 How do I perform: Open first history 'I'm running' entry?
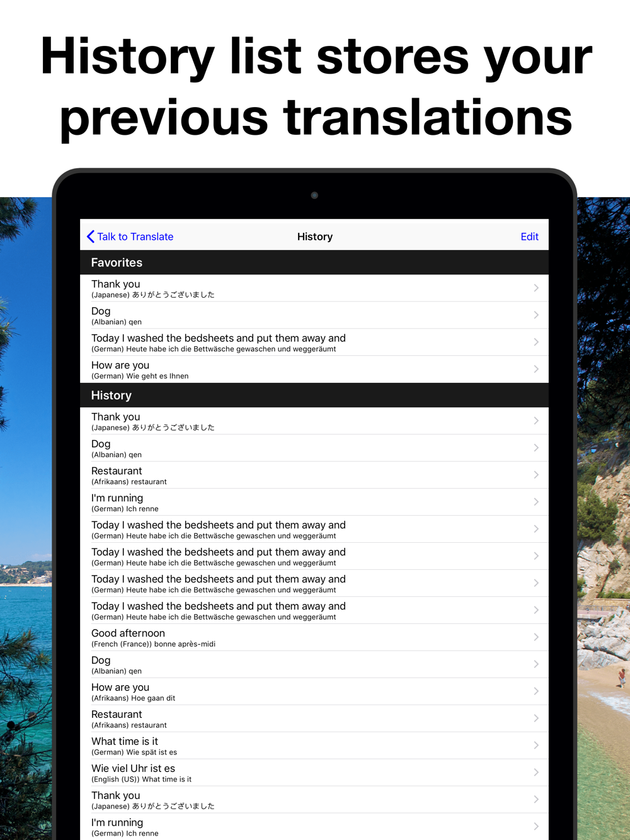tap(314, 502)
